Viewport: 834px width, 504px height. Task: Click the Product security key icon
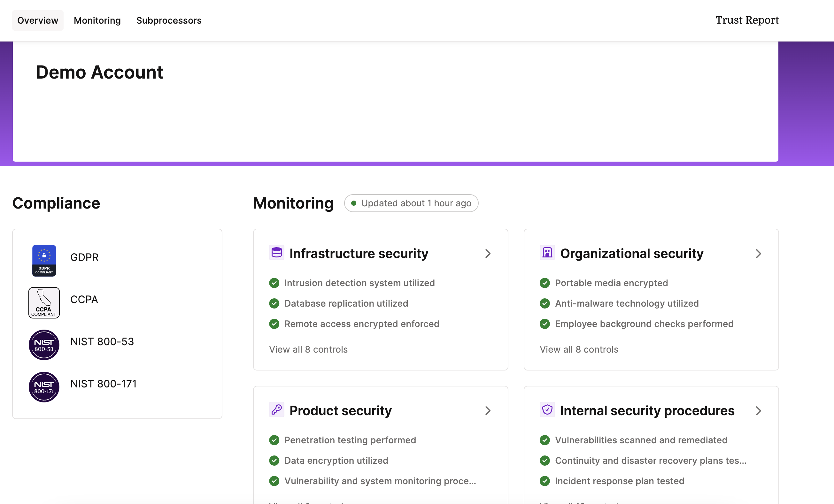click(276, 409)
